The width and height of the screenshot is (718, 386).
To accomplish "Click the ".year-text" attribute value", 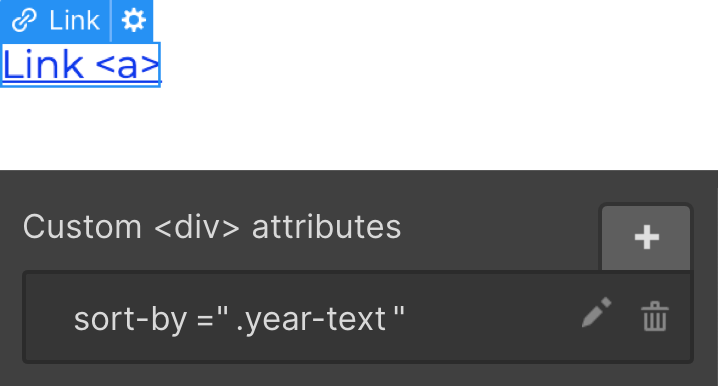I will [311, 319].
